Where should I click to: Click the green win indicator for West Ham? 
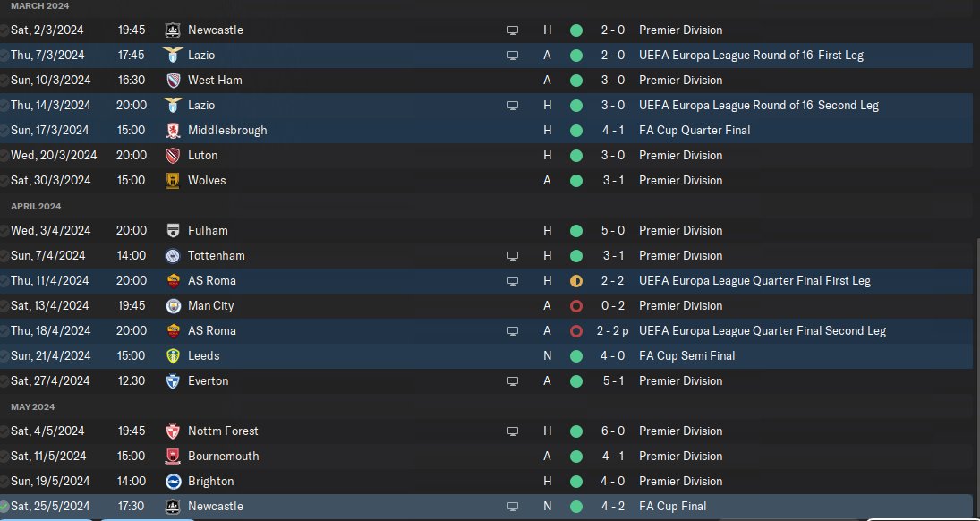576,80
